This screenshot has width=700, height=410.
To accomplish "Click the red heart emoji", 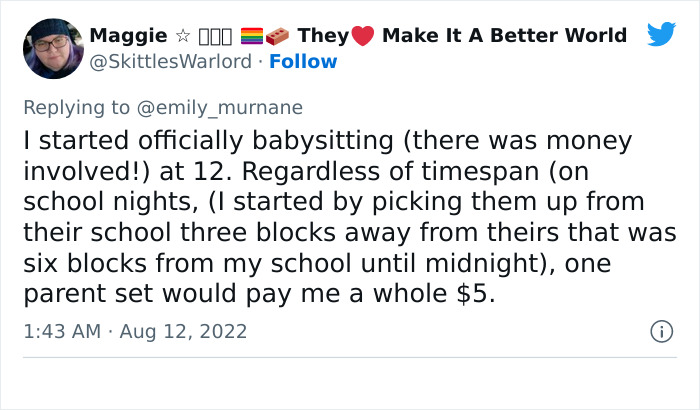I will 363,37.
